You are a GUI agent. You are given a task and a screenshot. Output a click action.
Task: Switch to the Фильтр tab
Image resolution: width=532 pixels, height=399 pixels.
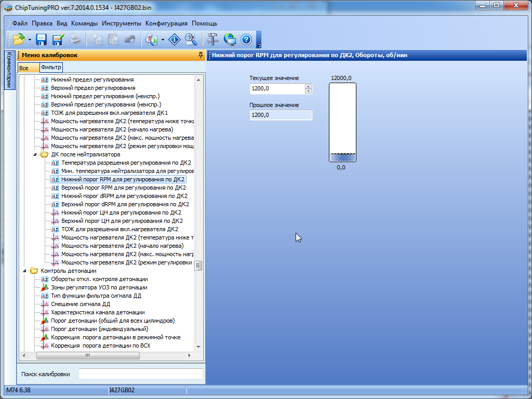[x=50, y=68]
